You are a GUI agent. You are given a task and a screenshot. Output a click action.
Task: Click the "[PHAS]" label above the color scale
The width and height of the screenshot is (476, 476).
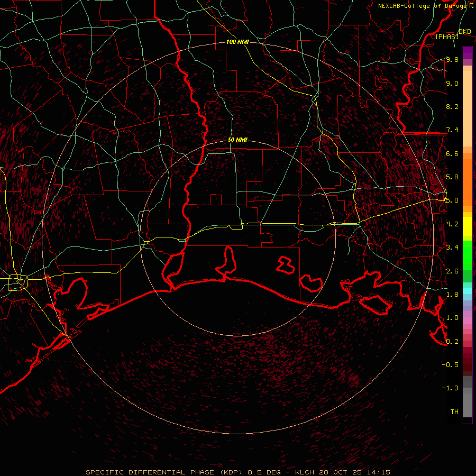[447, 36]
